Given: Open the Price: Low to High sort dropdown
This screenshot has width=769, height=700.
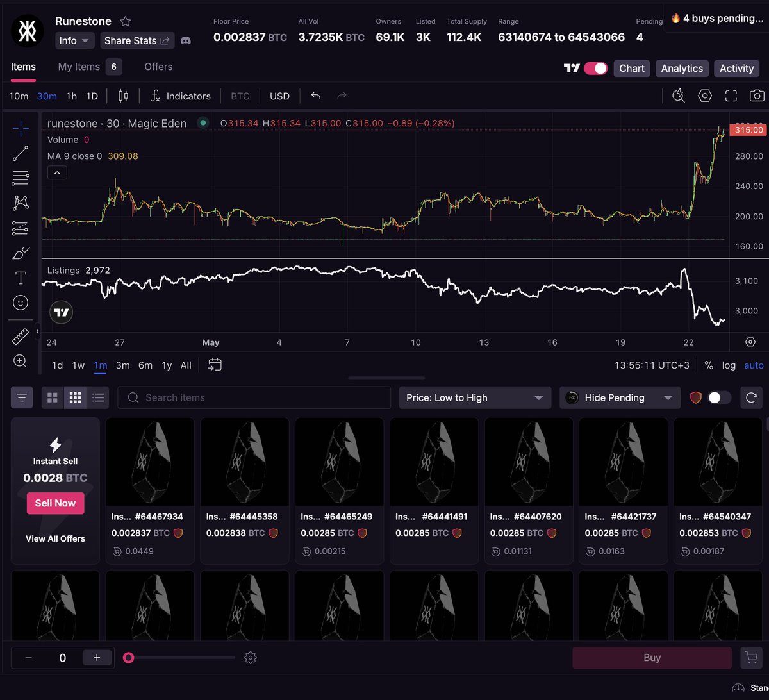Looking at the screenshot, I should (x=475, y=397).
